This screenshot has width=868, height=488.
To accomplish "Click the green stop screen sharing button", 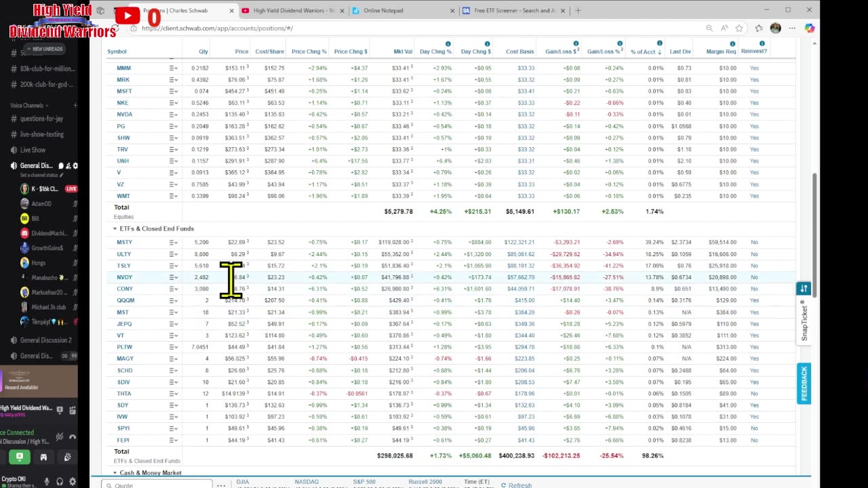I will click(x=20, y=457).
